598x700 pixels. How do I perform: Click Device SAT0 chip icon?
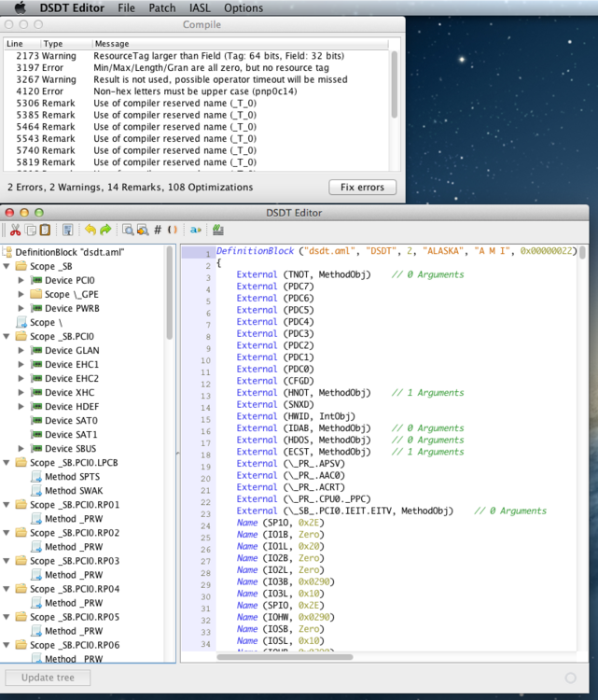pos(36,421)
